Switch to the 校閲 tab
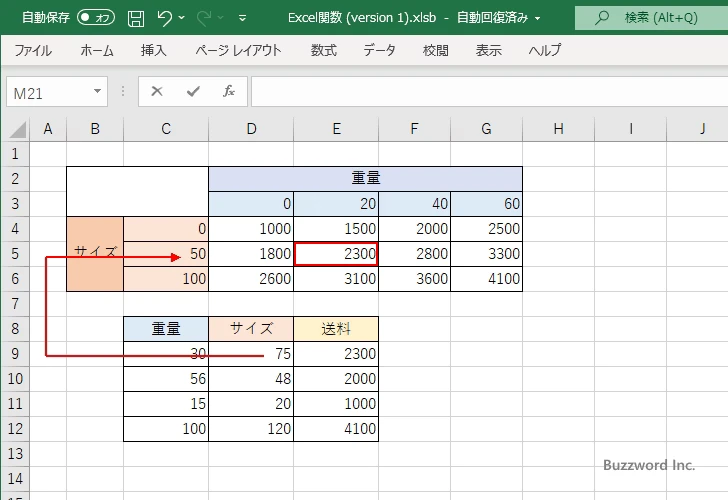This screenshot has width=728, height=500. click(436, 50)
